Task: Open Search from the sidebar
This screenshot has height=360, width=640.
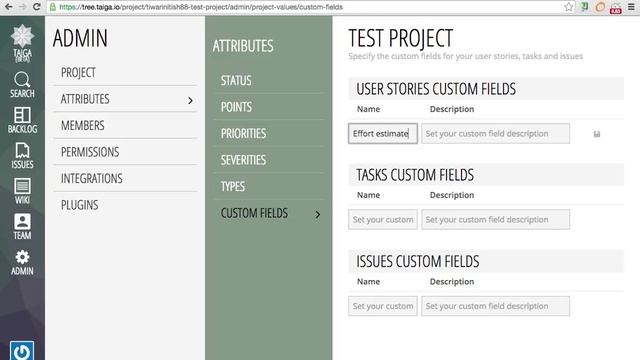Action: coord(22,85)
